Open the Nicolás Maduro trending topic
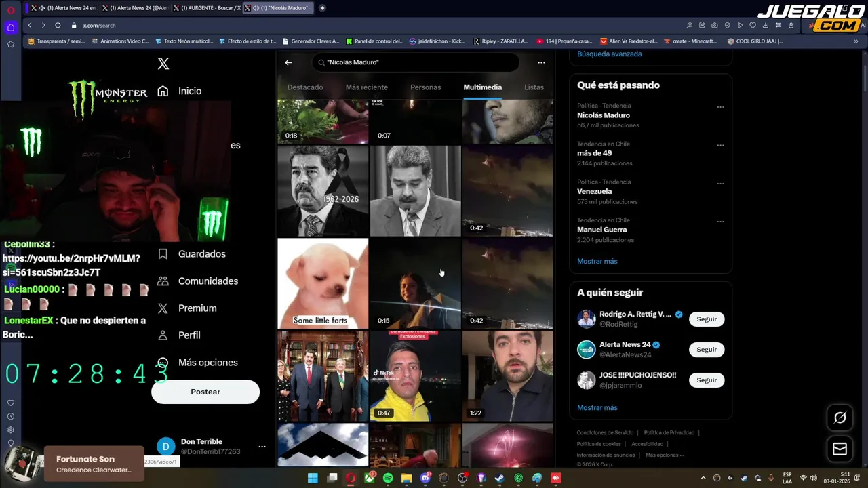 (604, 115)
